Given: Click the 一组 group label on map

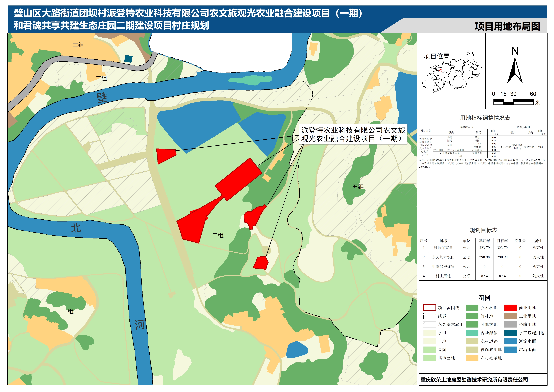Looking at the screenshot, I should [68, 311].
